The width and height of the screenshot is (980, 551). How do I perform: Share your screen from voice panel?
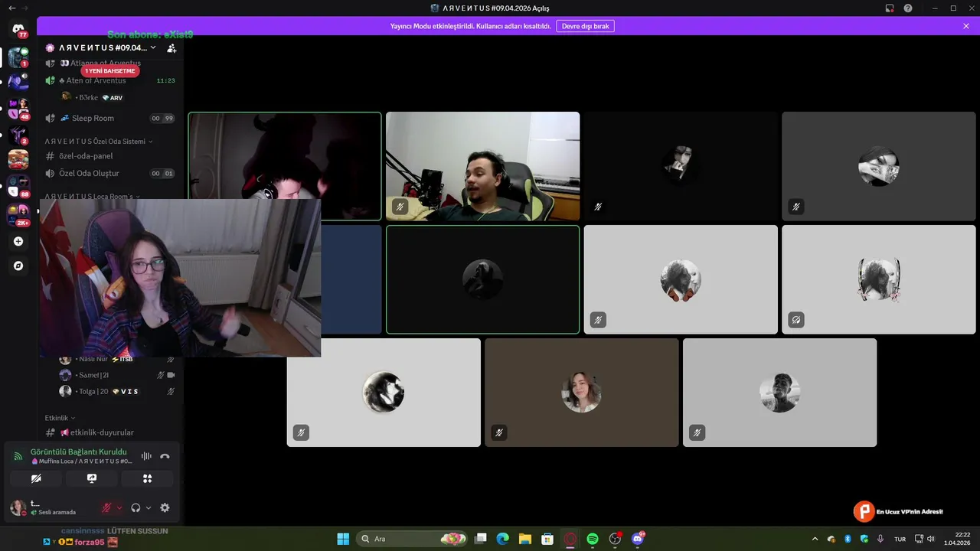pyautogui.click(x=92, y=478)
